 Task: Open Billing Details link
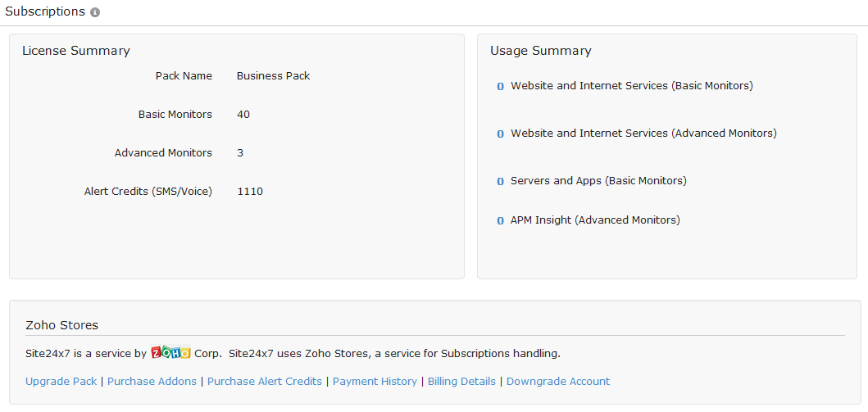point(461,381)
